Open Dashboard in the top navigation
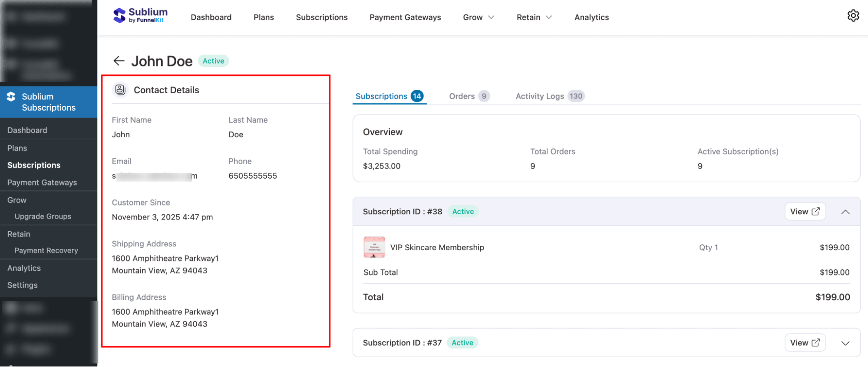This screenshot has height=367, width=868. point(211,17)
